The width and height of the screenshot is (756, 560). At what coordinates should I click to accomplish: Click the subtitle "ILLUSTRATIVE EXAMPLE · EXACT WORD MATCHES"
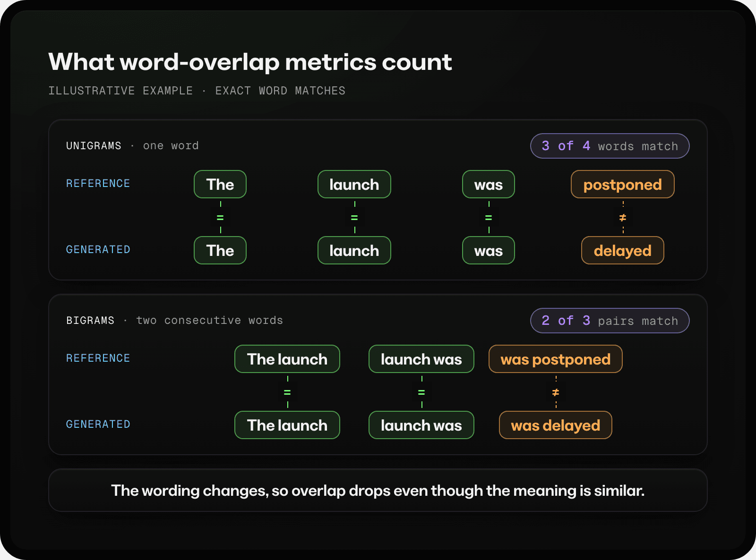(197, 91)
